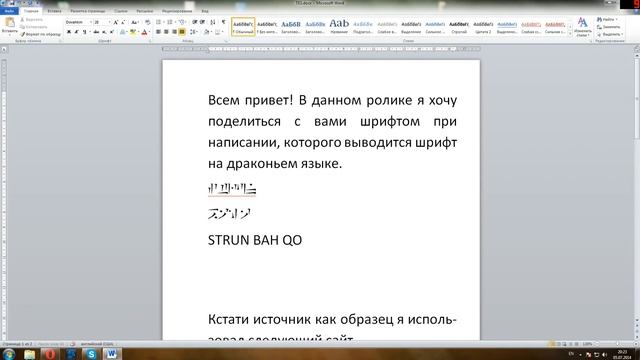Image resolution: width=640 pixels, height=360 pixels.
Task: Click the increase indent icon
Action: tap(202, 22)
